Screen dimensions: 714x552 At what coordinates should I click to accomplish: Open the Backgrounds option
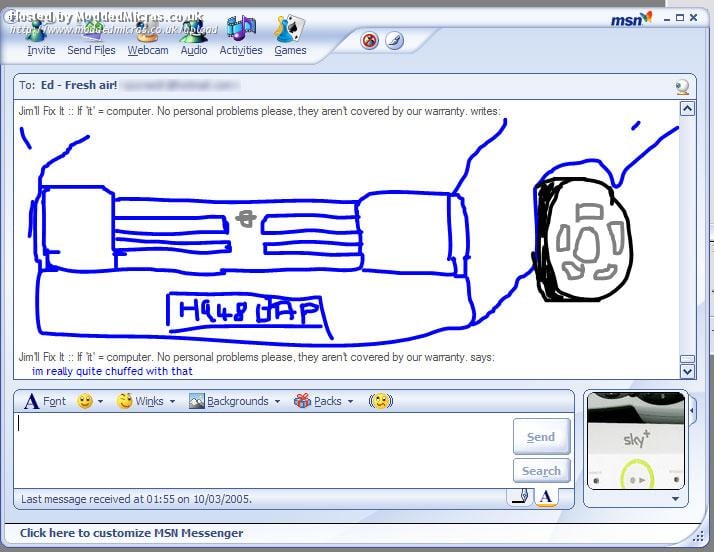click(x=229, y=401)
